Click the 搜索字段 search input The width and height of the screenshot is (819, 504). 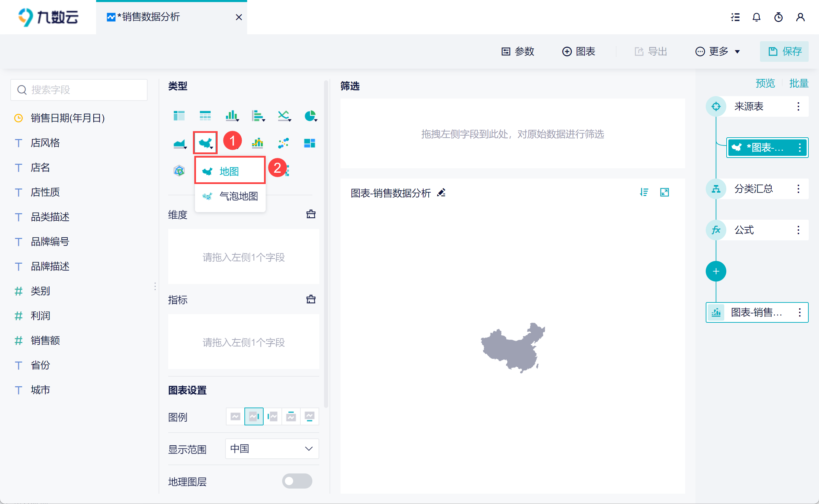point(79,90)
